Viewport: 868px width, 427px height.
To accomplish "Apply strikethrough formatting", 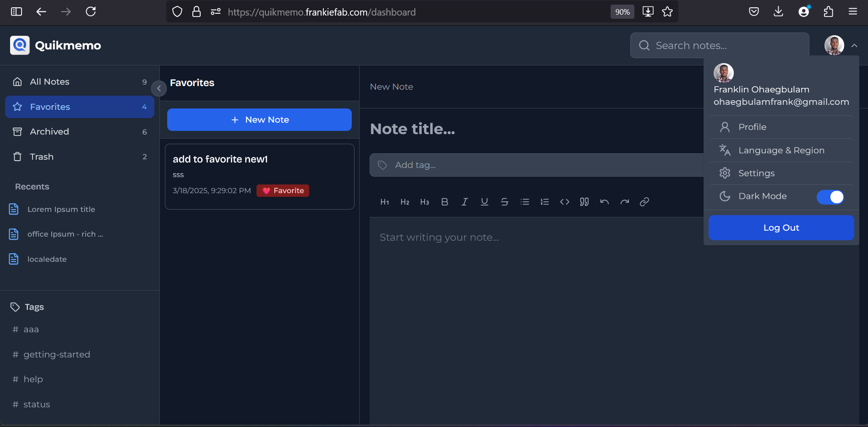I will (x=504, y=201).
